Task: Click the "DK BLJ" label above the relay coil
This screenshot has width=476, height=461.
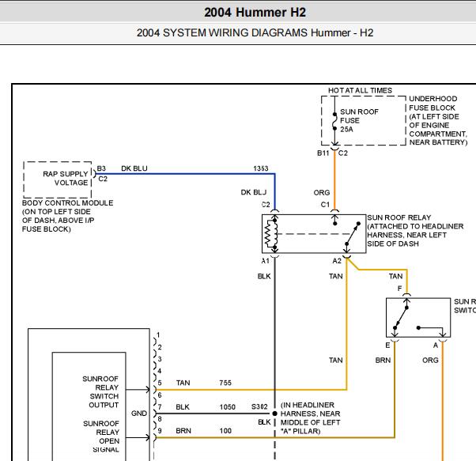Action: (x=254, y=192)
